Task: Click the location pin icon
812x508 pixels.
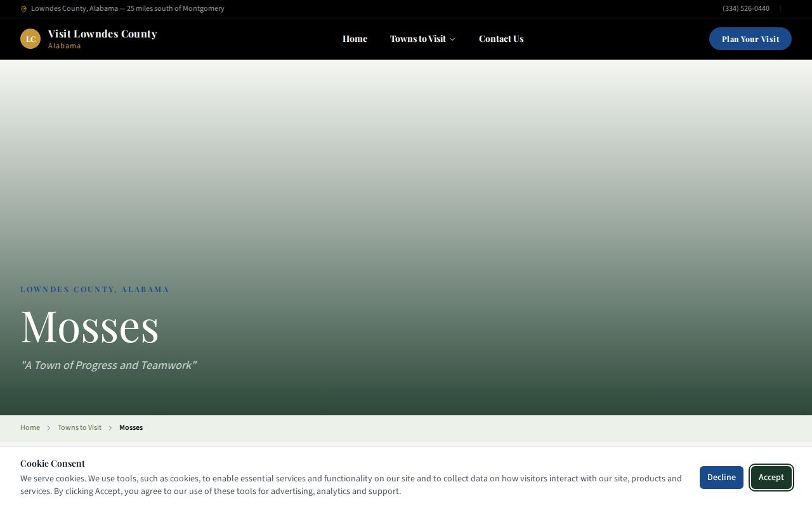Action: [x=23, y=9]
